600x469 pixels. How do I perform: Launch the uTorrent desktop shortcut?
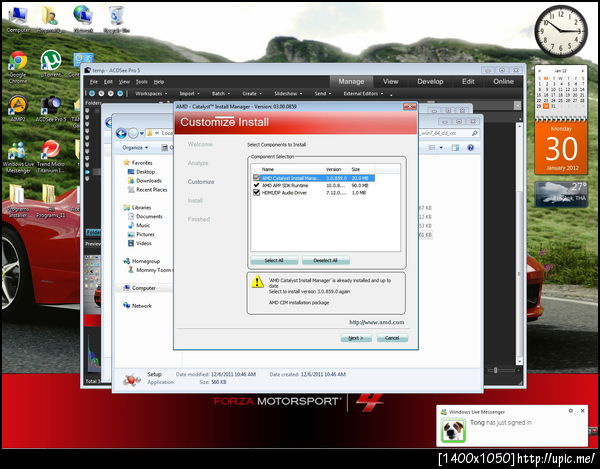(x=51, y=64)
